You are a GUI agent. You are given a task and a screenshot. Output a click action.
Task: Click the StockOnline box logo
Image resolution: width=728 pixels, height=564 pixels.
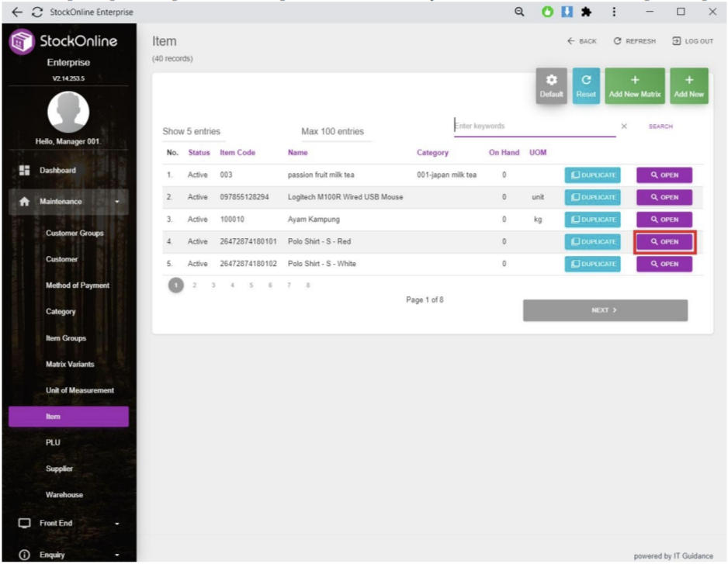[23, 43]
